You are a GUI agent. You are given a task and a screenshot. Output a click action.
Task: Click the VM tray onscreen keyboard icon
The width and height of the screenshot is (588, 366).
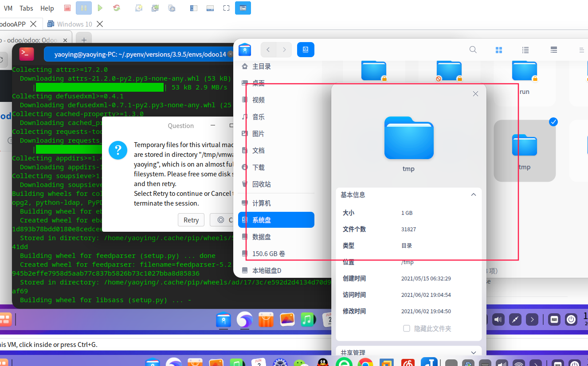point(553,319)
